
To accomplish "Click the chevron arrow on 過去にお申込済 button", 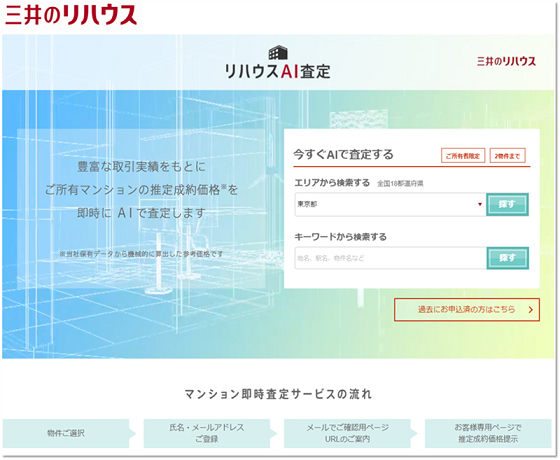I will coord(531,310).
